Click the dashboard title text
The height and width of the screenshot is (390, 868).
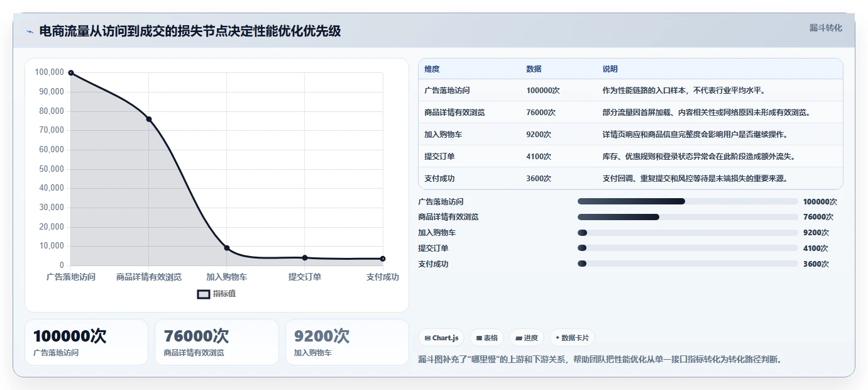[190, 31]
